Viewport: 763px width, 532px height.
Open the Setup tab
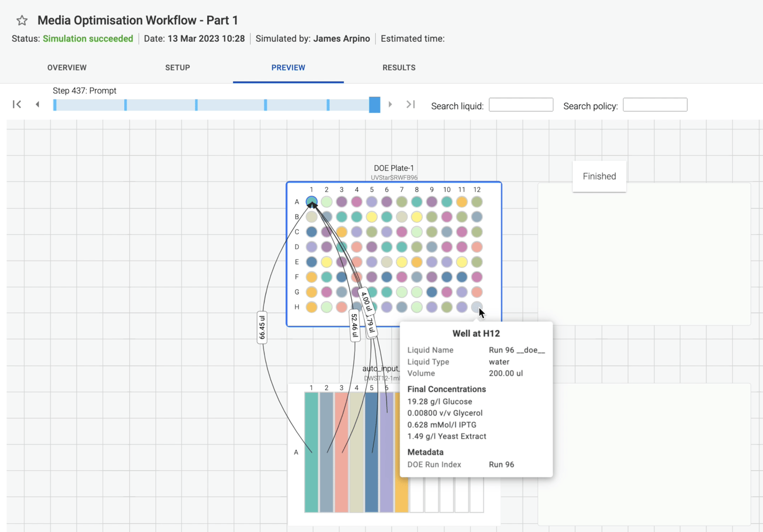177,68
